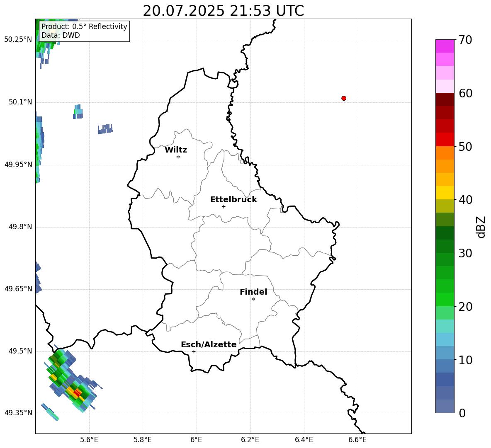
Task: Click the 50.25°N latitude label
Action: tap(18, 40)
